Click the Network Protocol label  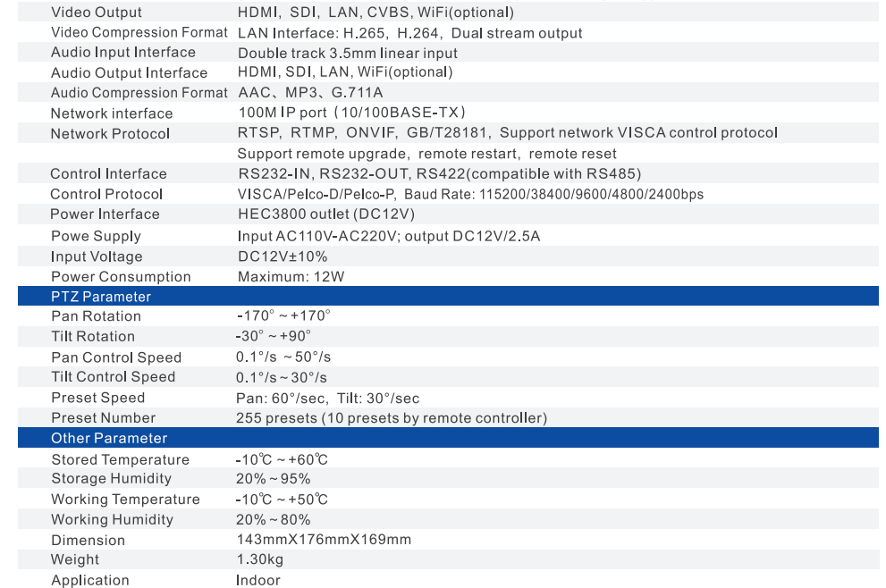[110, 133]
